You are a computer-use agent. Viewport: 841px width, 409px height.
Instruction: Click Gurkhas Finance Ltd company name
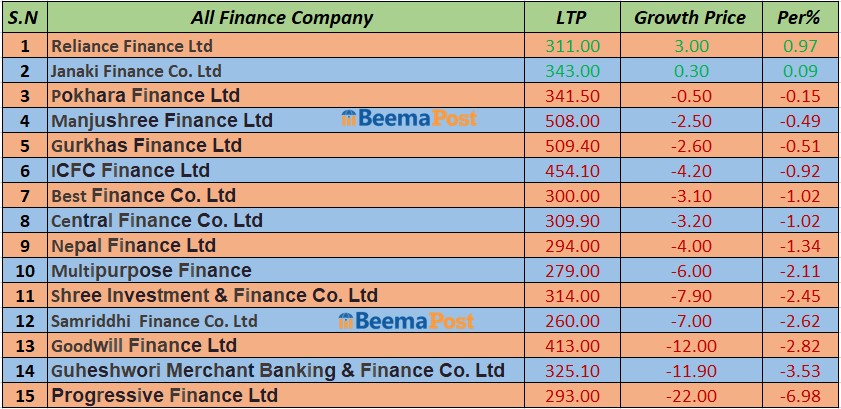coord(146,146)
